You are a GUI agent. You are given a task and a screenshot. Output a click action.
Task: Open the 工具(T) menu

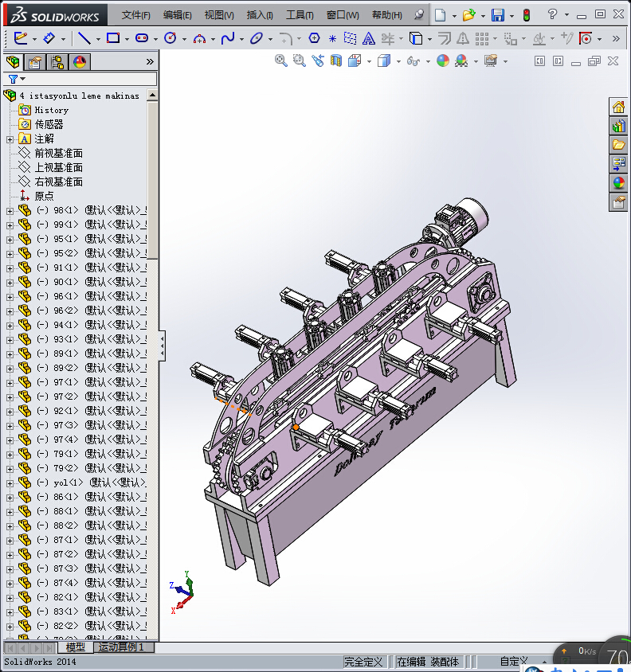[x=300, y=15]
